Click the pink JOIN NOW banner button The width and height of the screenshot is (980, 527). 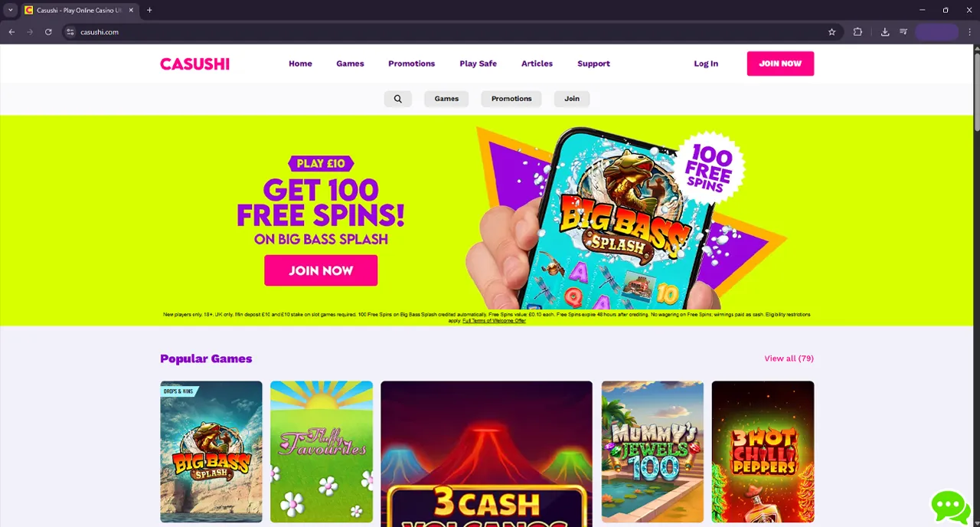point(321,270)
